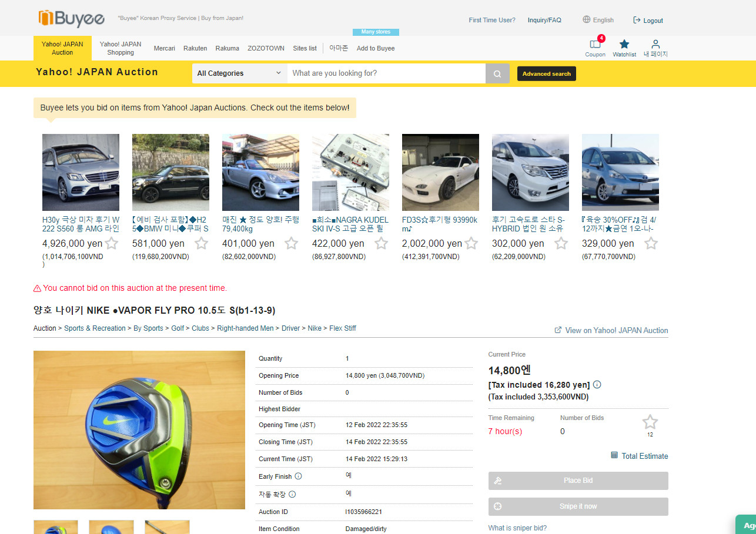Click the Clubs breadcrumb link
Screen dimensions: 756x534
point(200,328)
